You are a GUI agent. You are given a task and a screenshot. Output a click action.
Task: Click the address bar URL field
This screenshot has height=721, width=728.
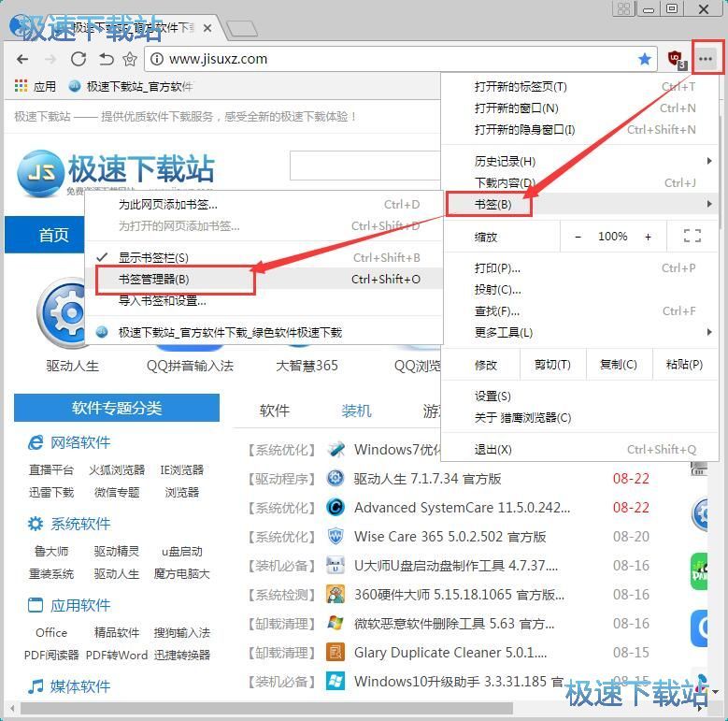click(400, 59)
